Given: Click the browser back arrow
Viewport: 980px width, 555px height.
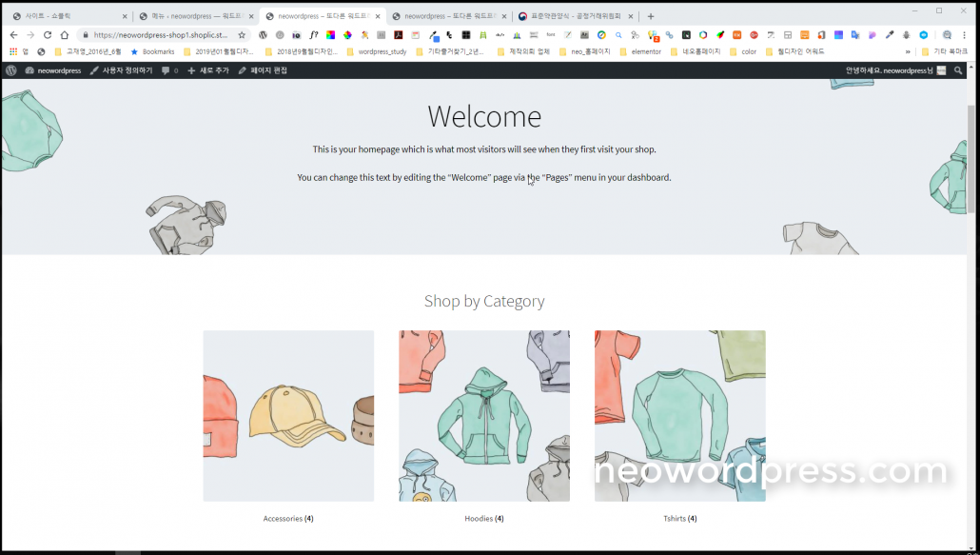Looking at the screenshot, I should click(13, 35).
